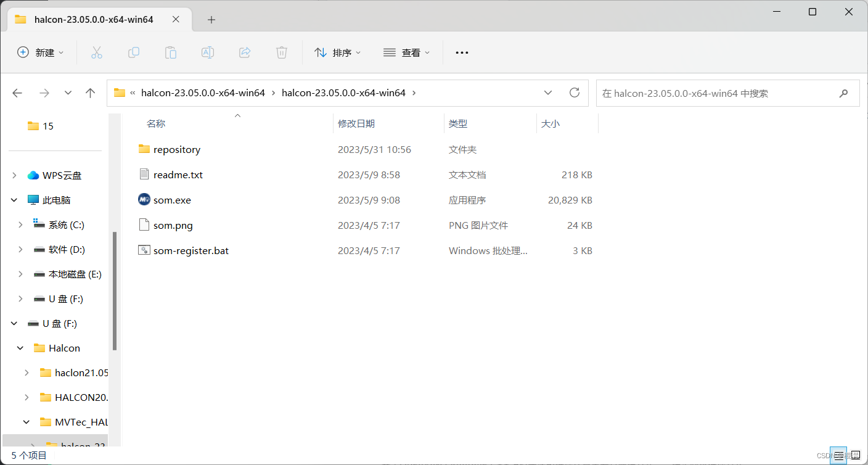Image resolution: width=868 pixels, height=465 pixels.
Task: Select the som.exe application icon
Action: 144,200
